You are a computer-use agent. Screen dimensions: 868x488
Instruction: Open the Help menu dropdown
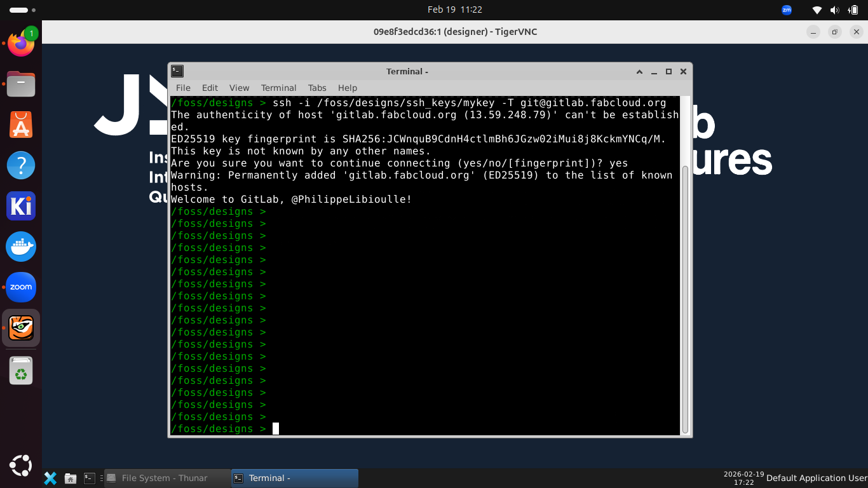[x=348, y=88]
